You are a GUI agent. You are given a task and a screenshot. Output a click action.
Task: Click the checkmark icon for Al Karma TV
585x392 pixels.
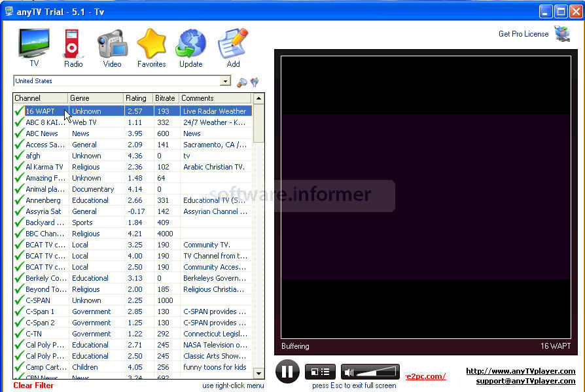pos(20,167)
